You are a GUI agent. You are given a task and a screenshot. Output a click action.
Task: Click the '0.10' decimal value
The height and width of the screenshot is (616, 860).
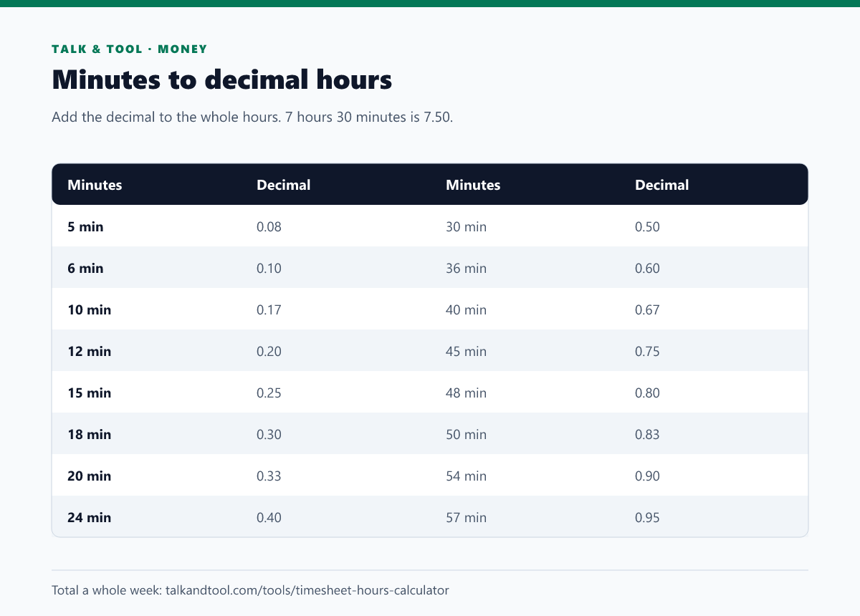pyautogui.click(x=269, y=269)
